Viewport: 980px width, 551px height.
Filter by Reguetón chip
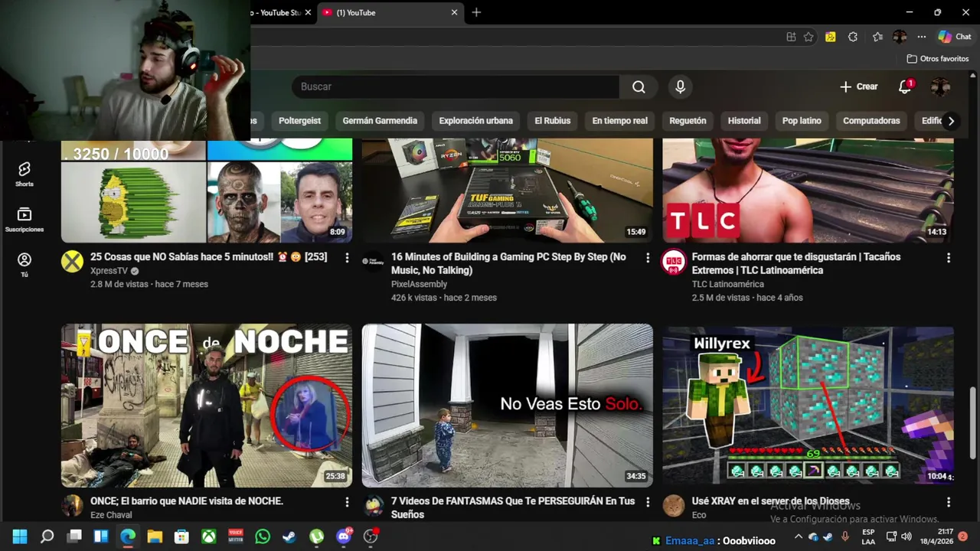688,121
